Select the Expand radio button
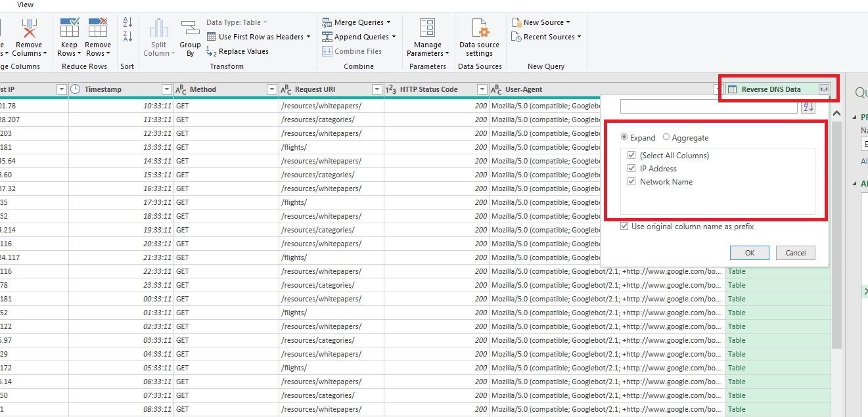 click(624, 137)
